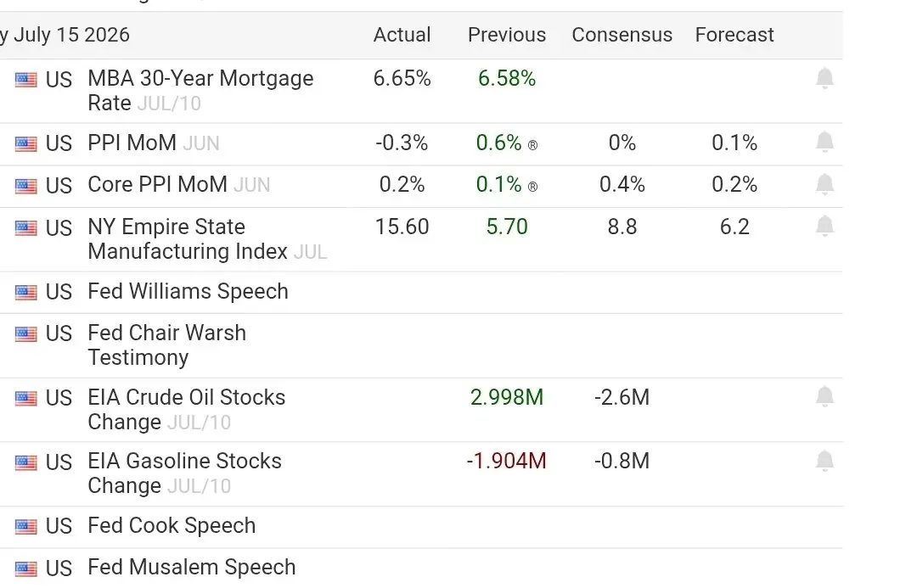Click alert bell for EIA Gasoline Stocks Change

point(824,462)
